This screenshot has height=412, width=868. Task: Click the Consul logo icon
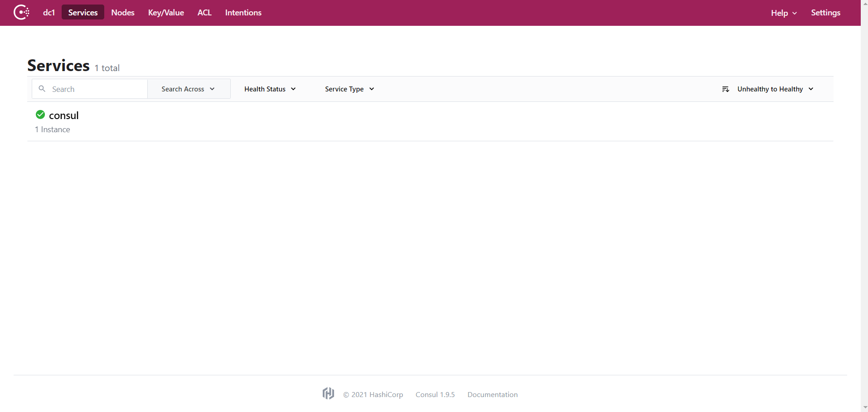click(21, 12)
